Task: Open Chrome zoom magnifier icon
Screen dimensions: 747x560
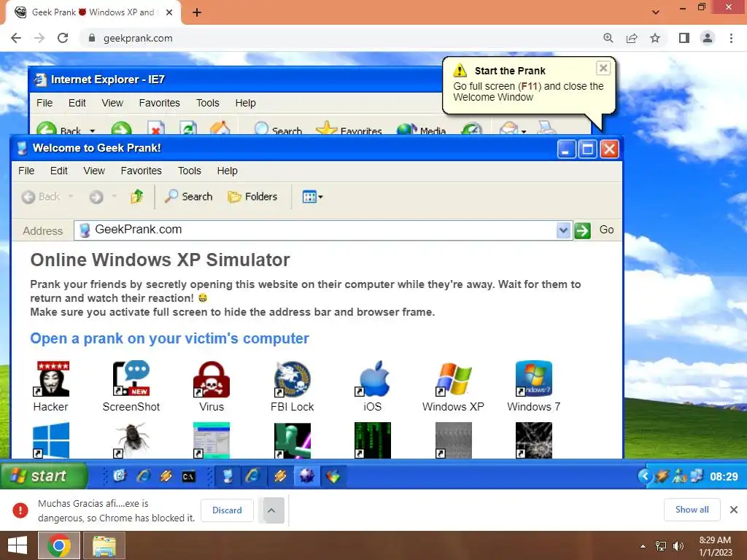Action: (x=608, y=38)
